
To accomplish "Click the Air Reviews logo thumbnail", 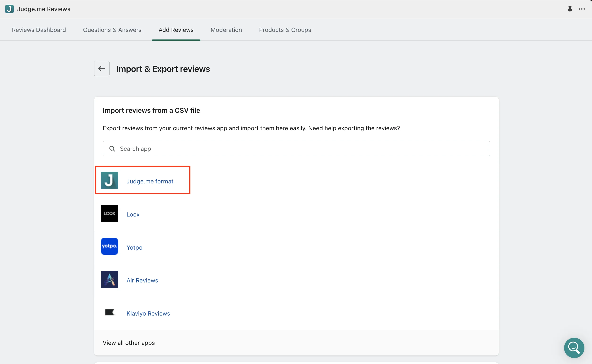I will (x=109, y=279).
